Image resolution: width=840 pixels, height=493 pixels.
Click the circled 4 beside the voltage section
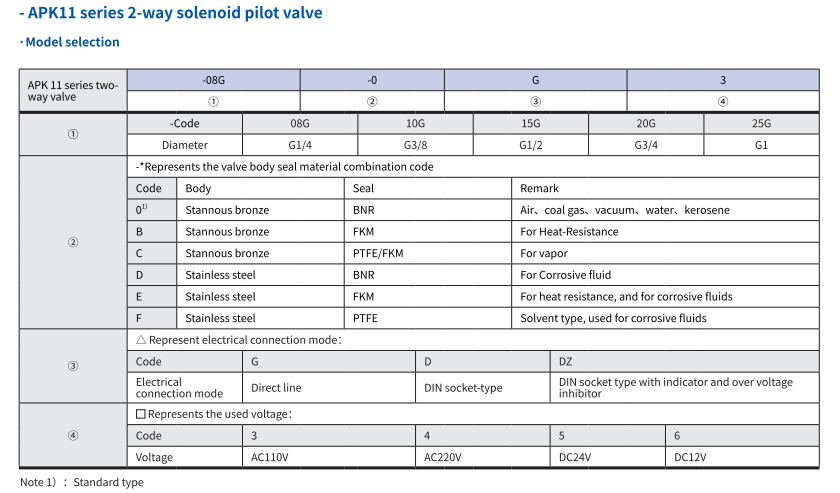[73, 435]
